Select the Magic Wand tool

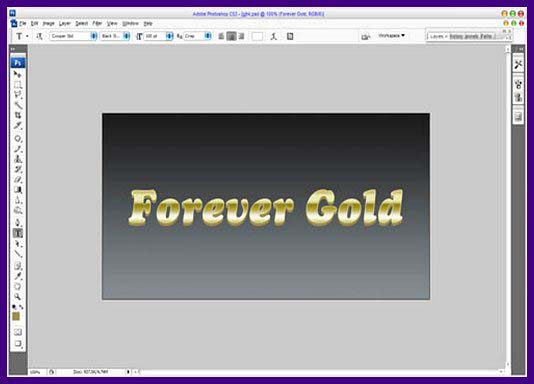(x=17, y=105)
